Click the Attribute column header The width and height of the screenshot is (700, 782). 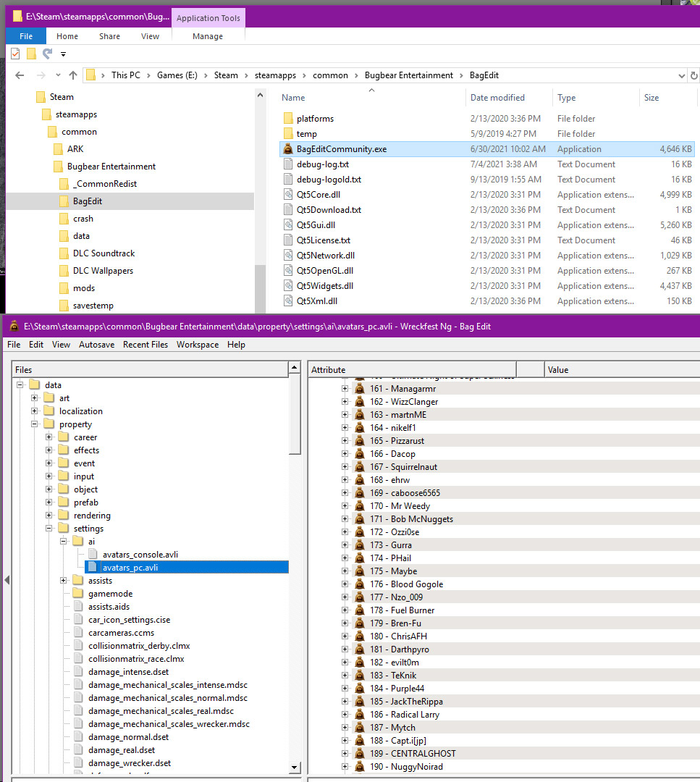tap(413, 369)
